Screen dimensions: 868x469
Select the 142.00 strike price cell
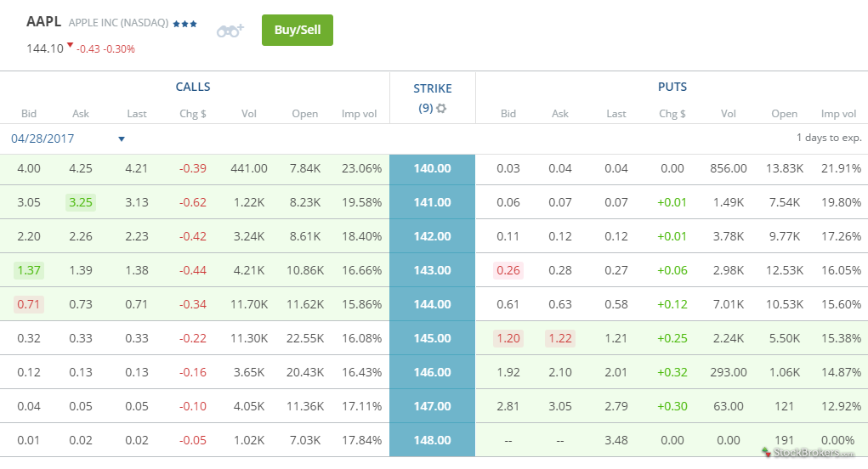[433, 237]
